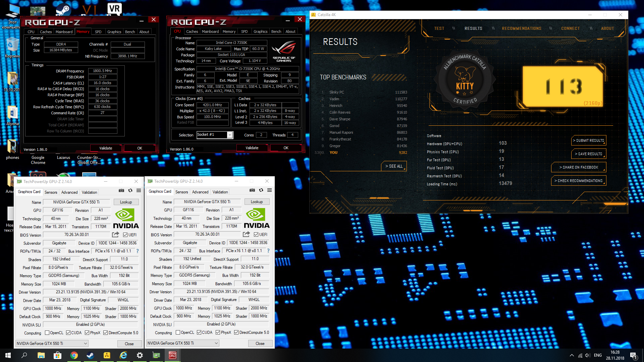Click camera screenshot icon in right GPU-Z
The height and width of the screenshot is (362, 644).
252,190
